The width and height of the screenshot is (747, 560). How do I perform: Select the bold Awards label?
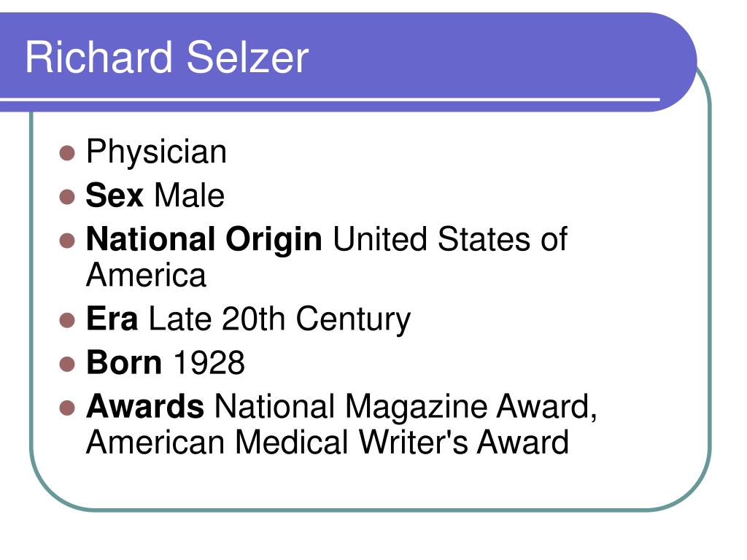pyautogui.click(x=145, y=406)
